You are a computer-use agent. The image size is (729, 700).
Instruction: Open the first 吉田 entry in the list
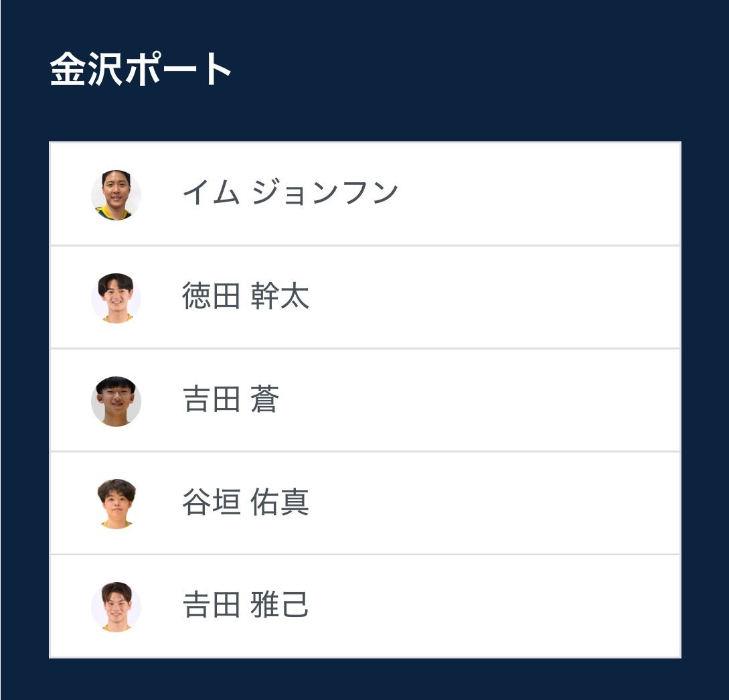[x=230, y=400]
